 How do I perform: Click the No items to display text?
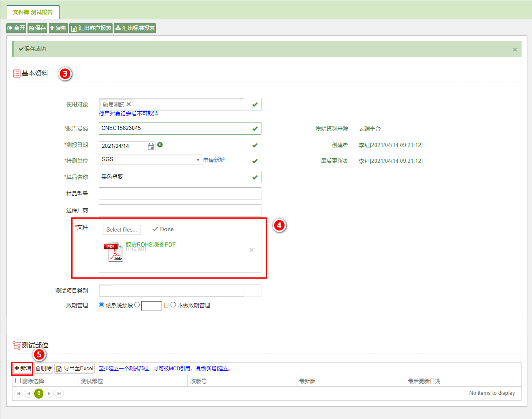[492, 393]
